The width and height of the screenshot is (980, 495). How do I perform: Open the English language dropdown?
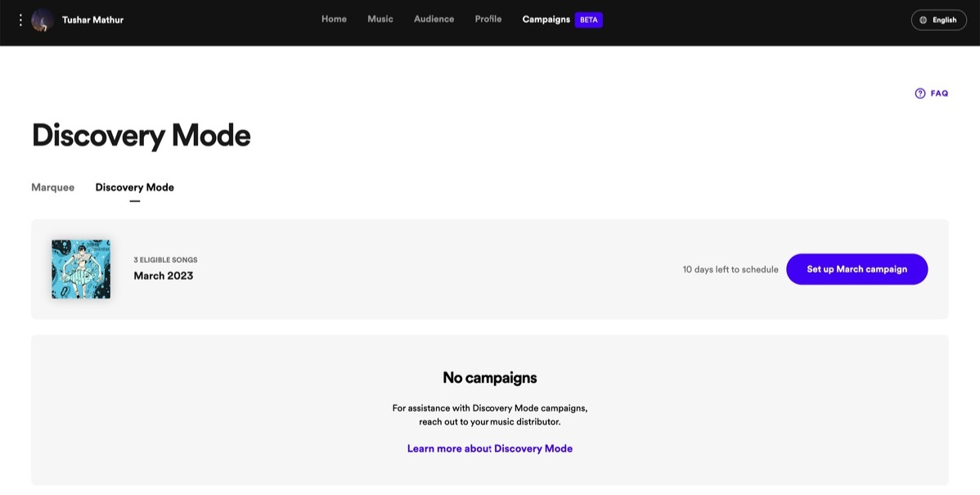939,20
